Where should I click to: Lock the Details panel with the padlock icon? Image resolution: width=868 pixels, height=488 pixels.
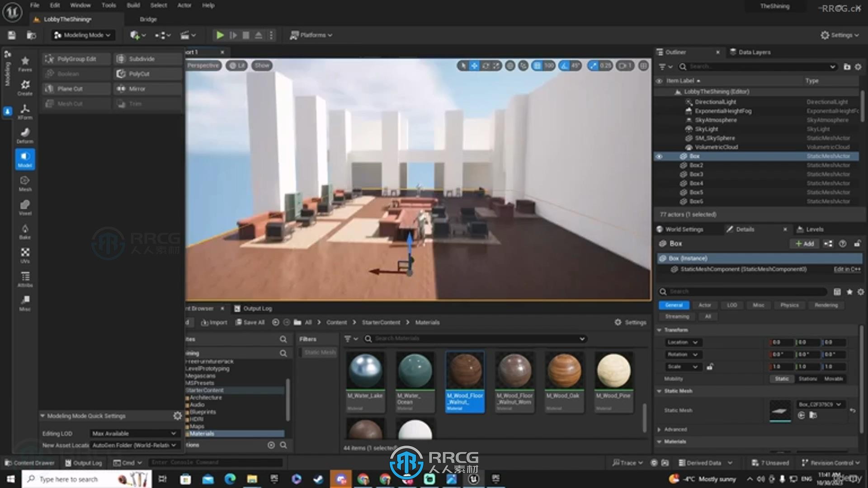coord(857,244)
